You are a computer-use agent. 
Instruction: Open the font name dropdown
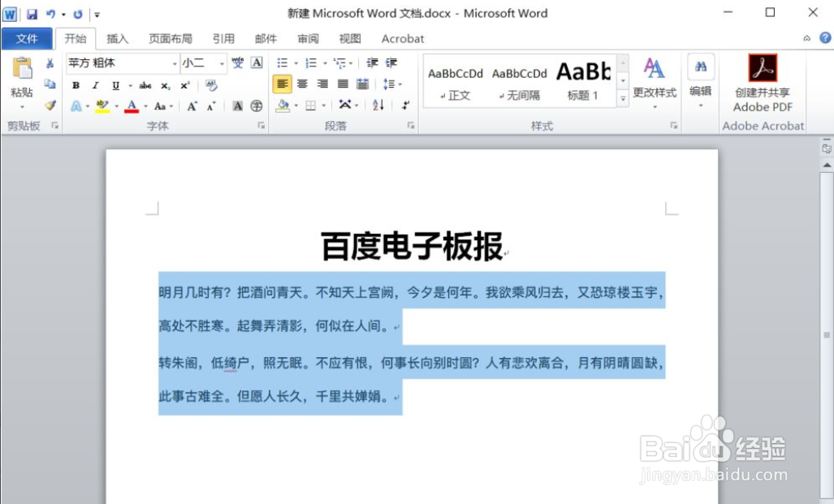[x=175, y=64]
